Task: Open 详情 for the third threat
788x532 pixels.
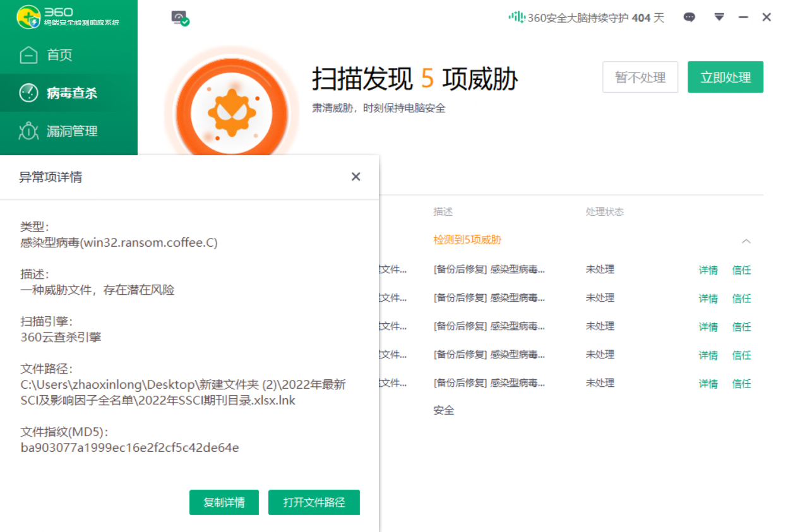Action: (x=708, y=327)
